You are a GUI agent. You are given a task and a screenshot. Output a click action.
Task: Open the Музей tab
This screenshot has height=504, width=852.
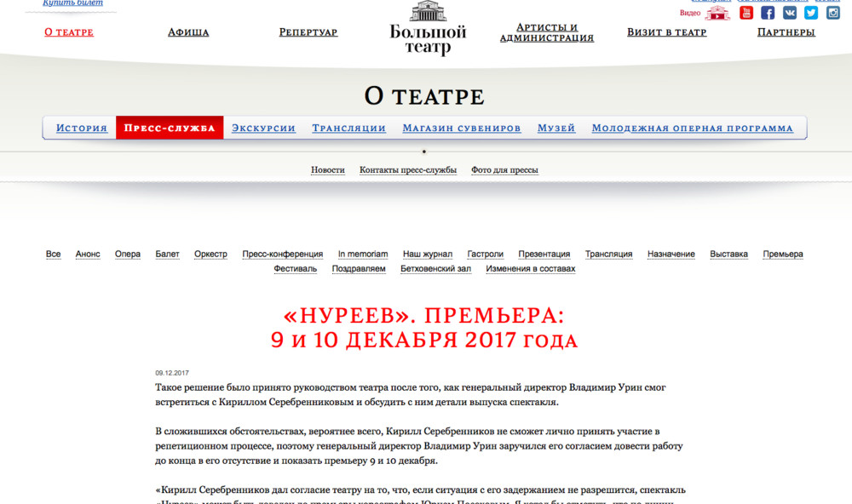point(556,128)
